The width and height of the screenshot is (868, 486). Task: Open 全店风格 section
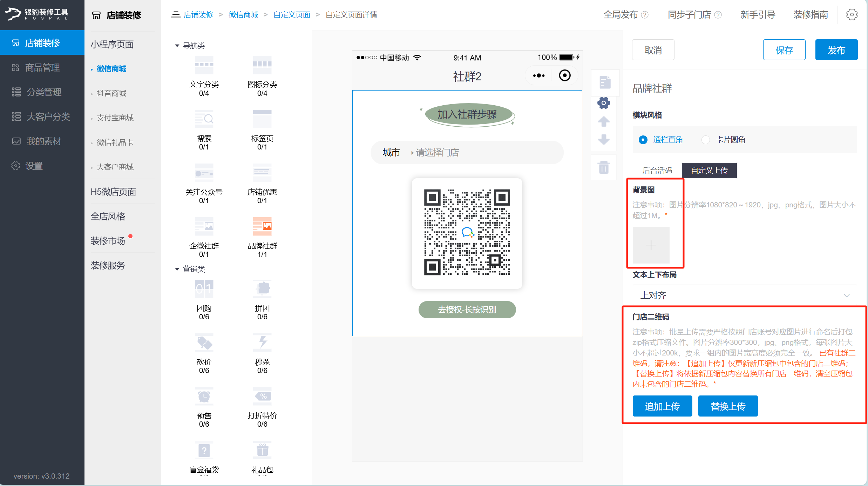click(108, 216)
